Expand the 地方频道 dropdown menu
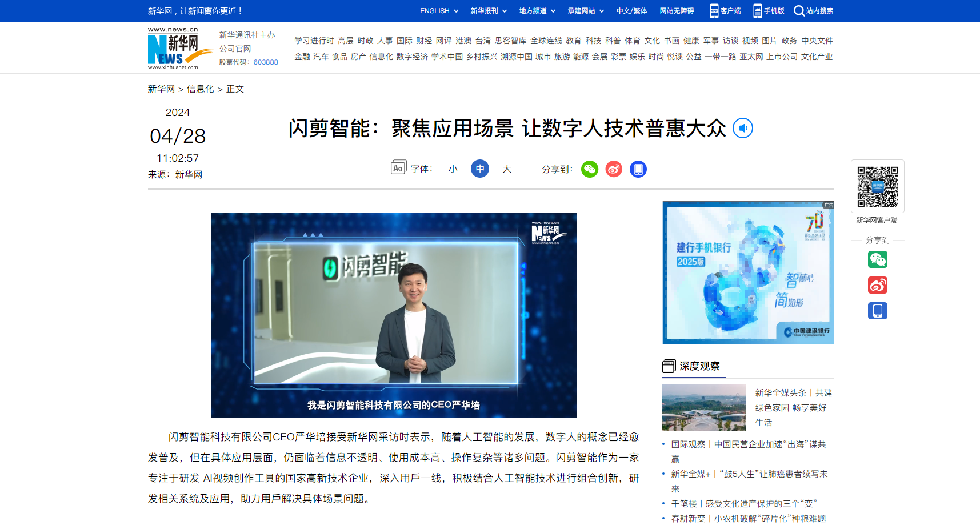Viewport: 980px width, 525px height. [x=537, y=11]
